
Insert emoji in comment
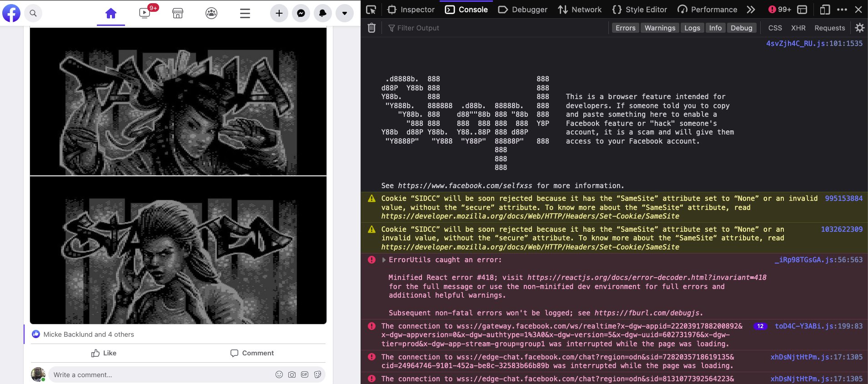279,374
